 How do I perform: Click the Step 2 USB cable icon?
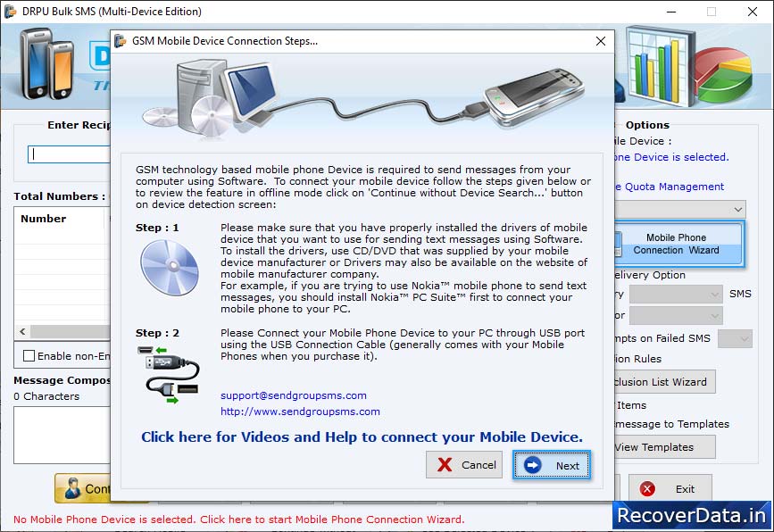point(169,374)
